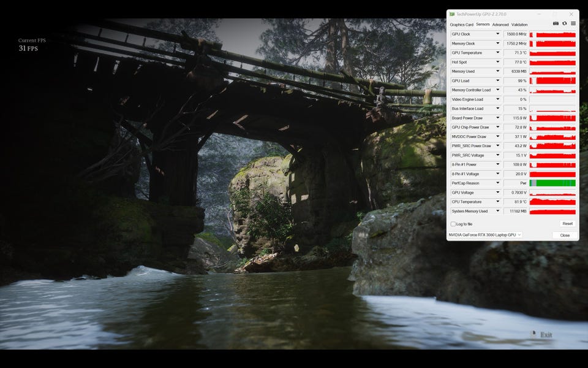Close the GPU-Z window with X
Image resolution: width=588 pixels, height=368 pixels.
click(x=571, y=14)
